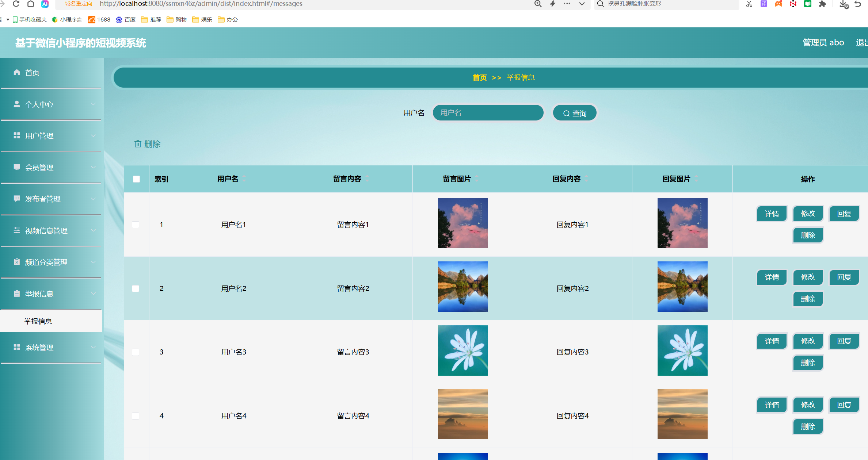This screenshot has height=460, width=868.
Task: Click the sort arrows on 用户名 column
Action: [244, 179]
